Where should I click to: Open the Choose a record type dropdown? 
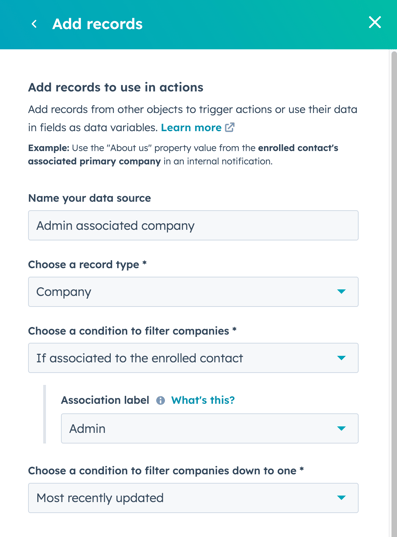(193, 292)
